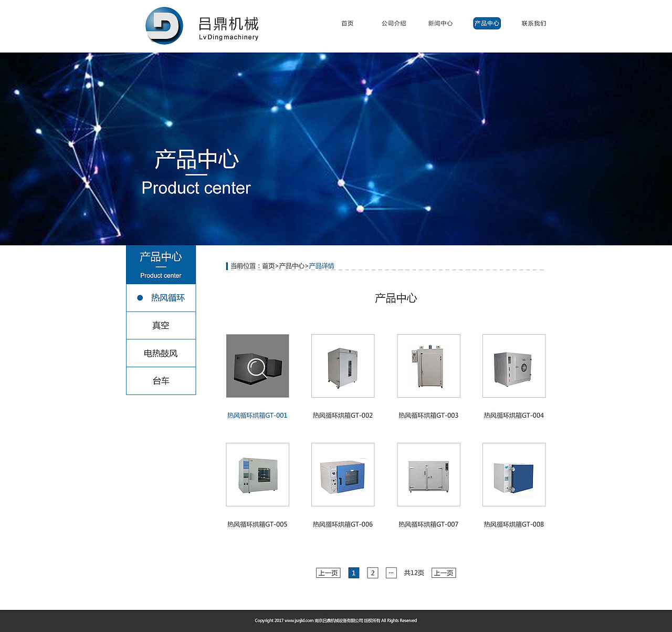
Task: Go to 新闻中心 in the top navigation
Action: [x=440, y=23]
